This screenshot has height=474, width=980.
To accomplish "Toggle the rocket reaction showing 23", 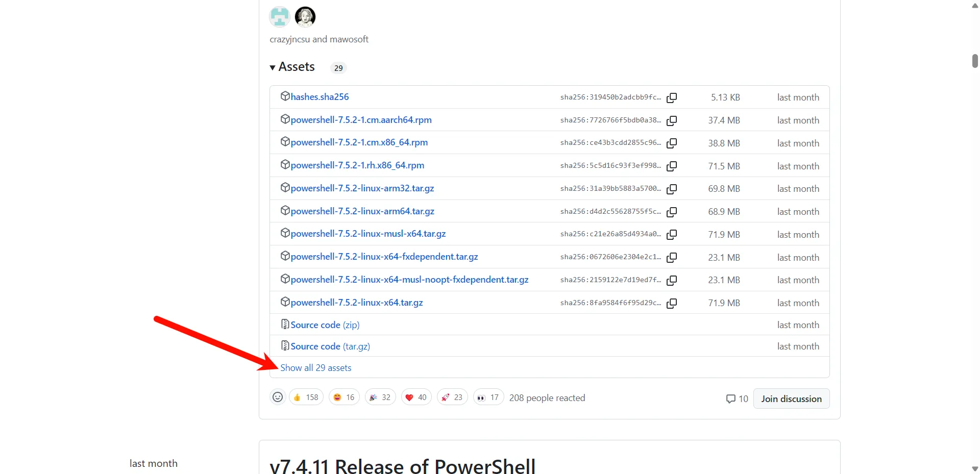I will [x=452, y=397].
